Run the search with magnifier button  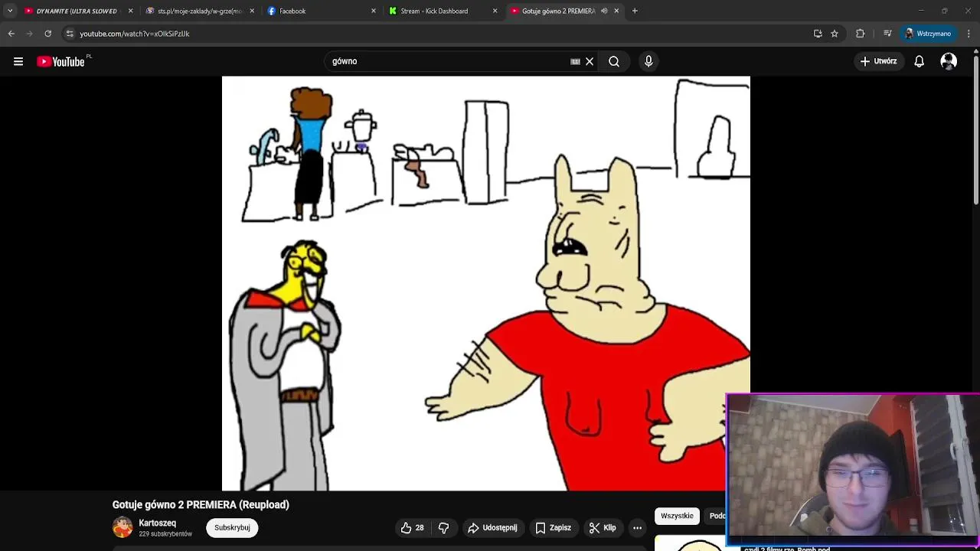point(614,61)
